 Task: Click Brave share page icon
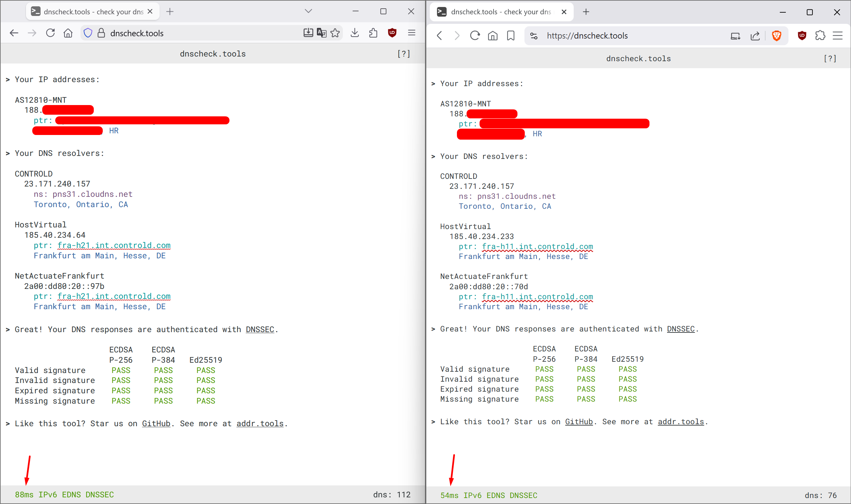click(x=755, y=36)
